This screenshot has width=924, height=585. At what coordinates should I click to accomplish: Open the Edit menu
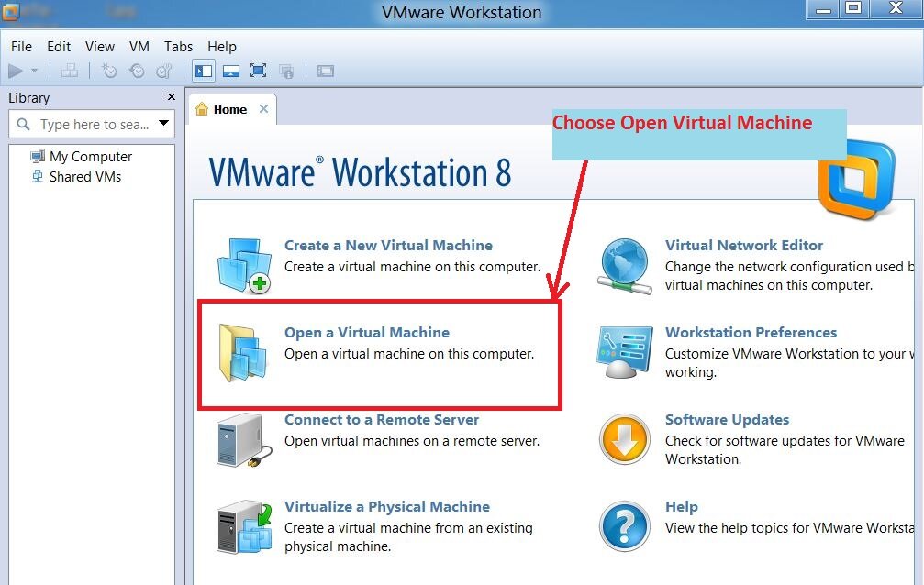(59, 47)
